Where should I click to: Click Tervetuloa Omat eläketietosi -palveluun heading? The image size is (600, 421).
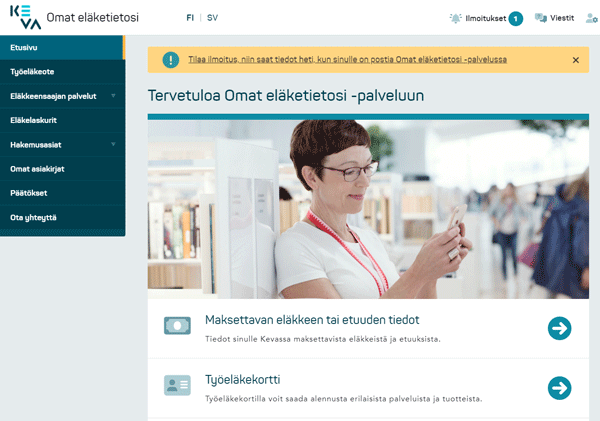point(286,96)
